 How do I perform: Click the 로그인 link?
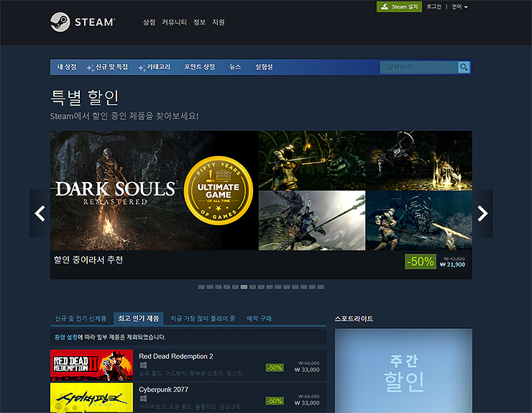click(x=434, y=6)
